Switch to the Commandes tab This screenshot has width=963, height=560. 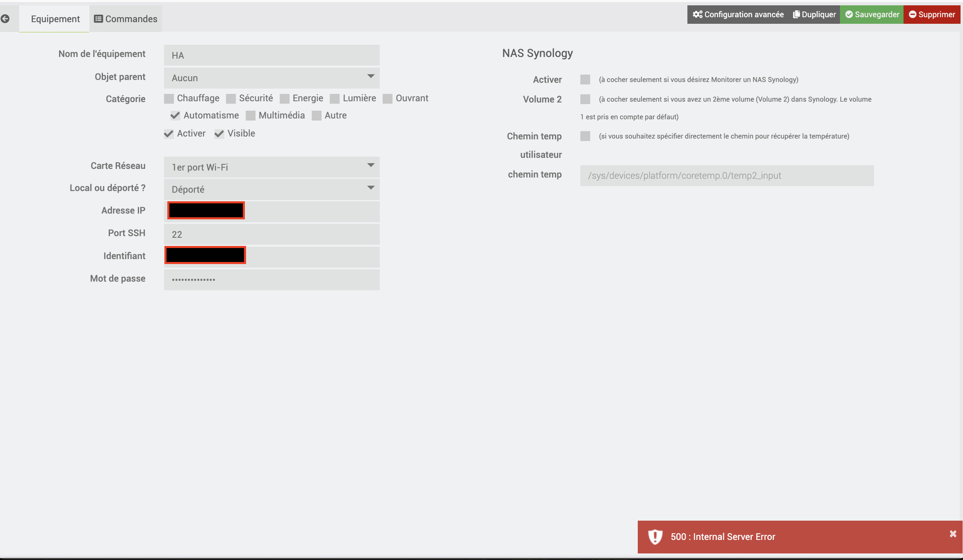click(126, 19)
